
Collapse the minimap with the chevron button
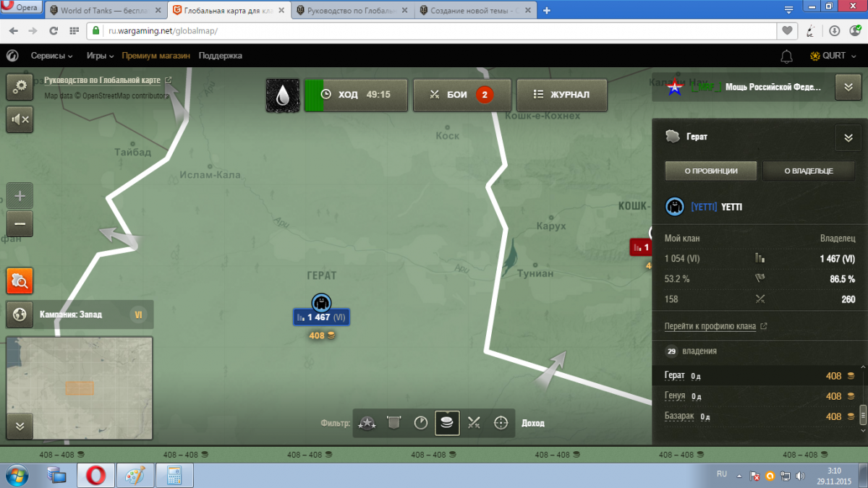(x=20, y=427)
